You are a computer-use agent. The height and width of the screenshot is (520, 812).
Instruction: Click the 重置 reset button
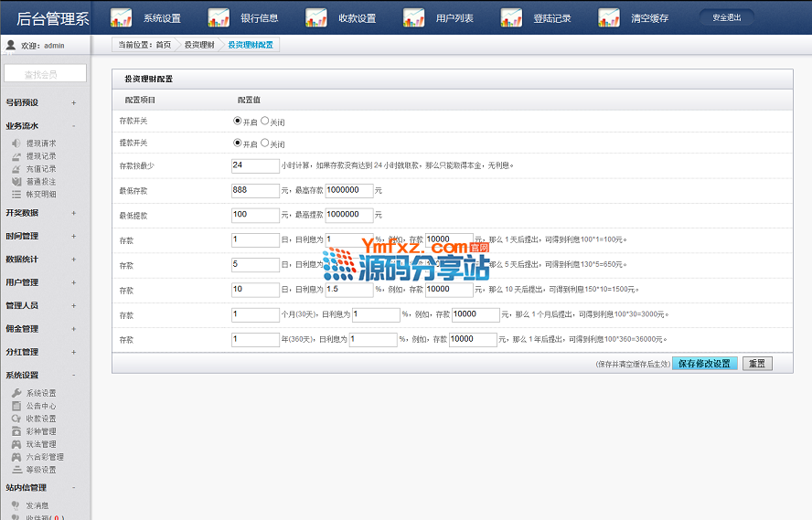(x=756, y=363)
